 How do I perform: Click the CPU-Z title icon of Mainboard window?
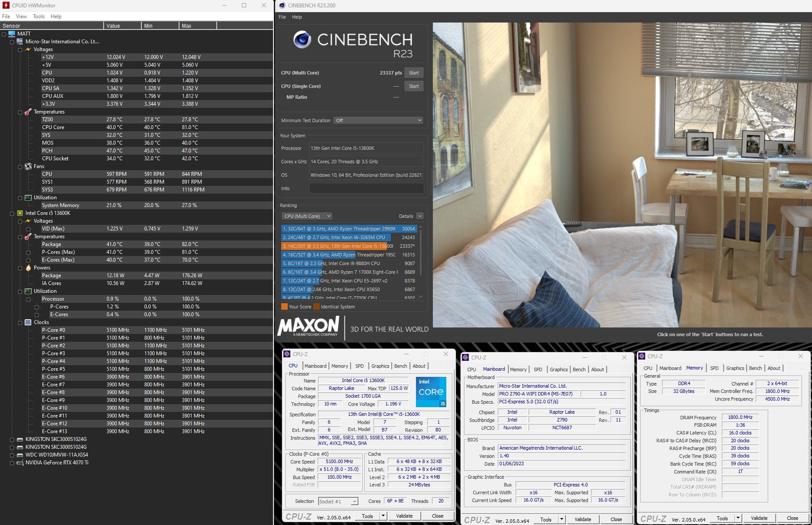[465, 357]
